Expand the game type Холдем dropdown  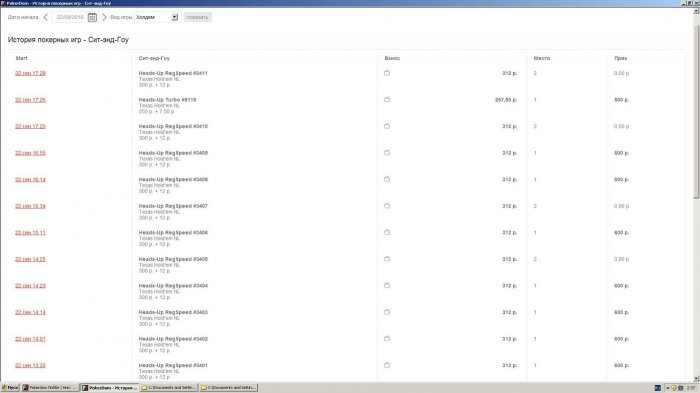(175, 17)
